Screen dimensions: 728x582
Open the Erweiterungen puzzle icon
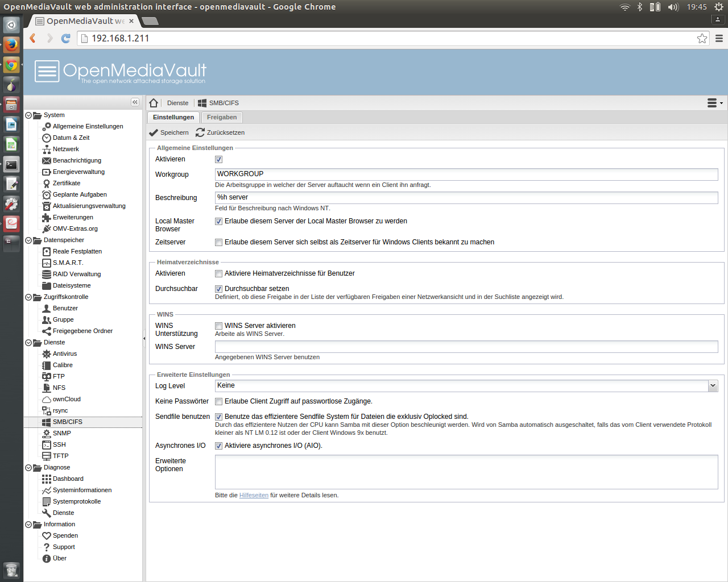(x=47, y=217)
